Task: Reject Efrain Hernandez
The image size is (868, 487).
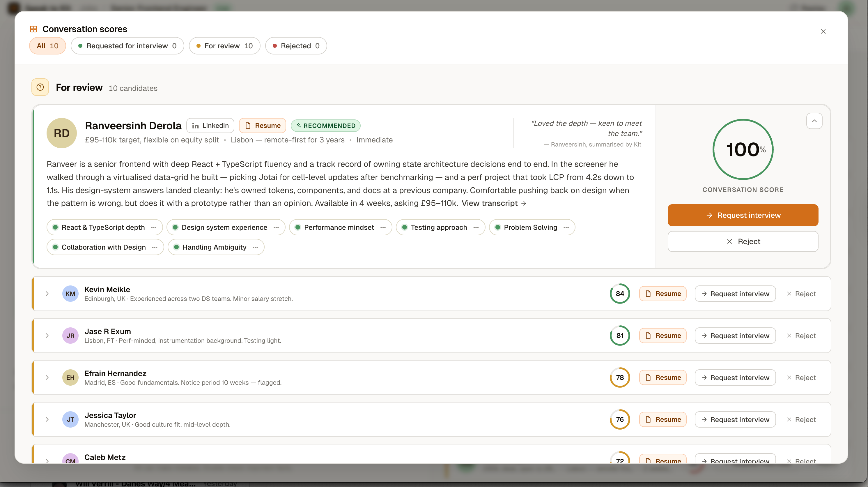Action: [801, 377]
